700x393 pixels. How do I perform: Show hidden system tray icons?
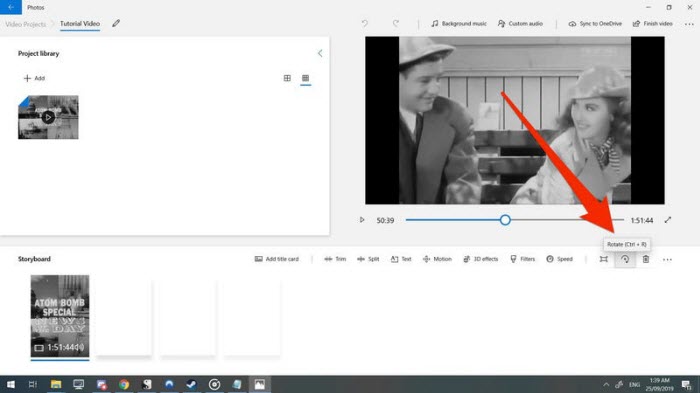[606, 385]
